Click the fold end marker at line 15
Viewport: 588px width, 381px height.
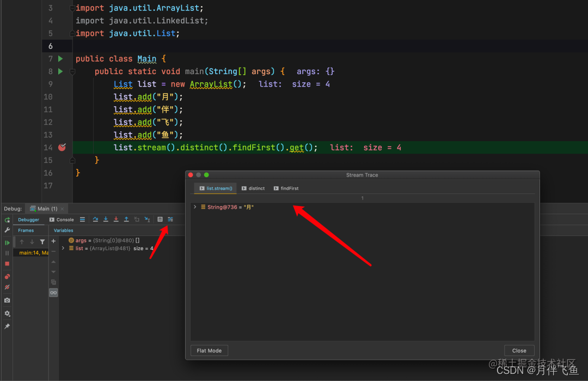pos(72,160)
